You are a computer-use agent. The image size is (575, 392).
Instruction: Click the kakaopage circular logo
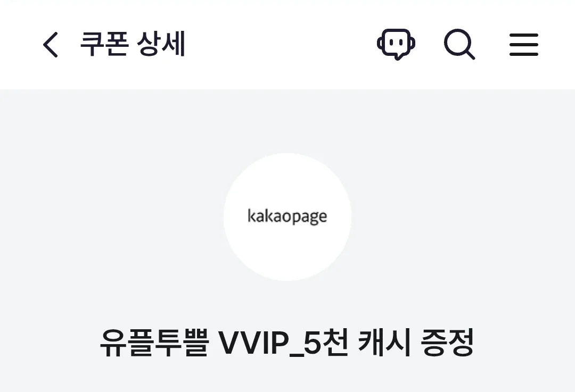(x=287, y=217)
